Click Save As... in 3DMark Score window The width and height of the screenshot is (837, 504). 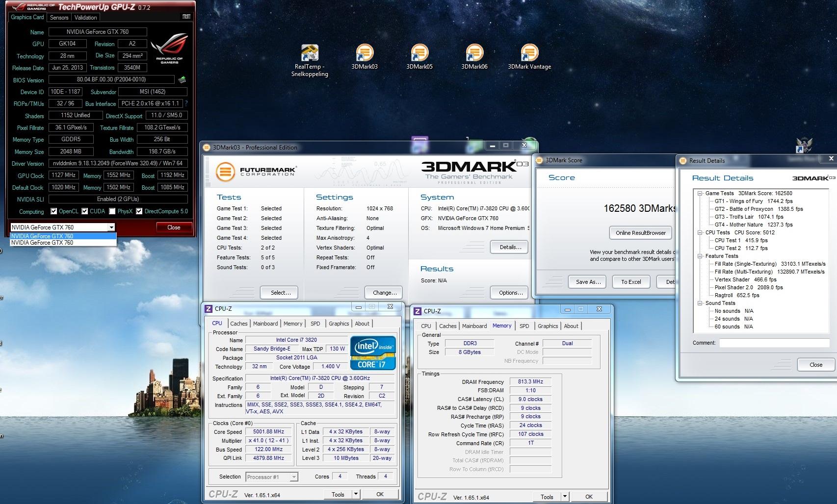[x=588, y=282]
